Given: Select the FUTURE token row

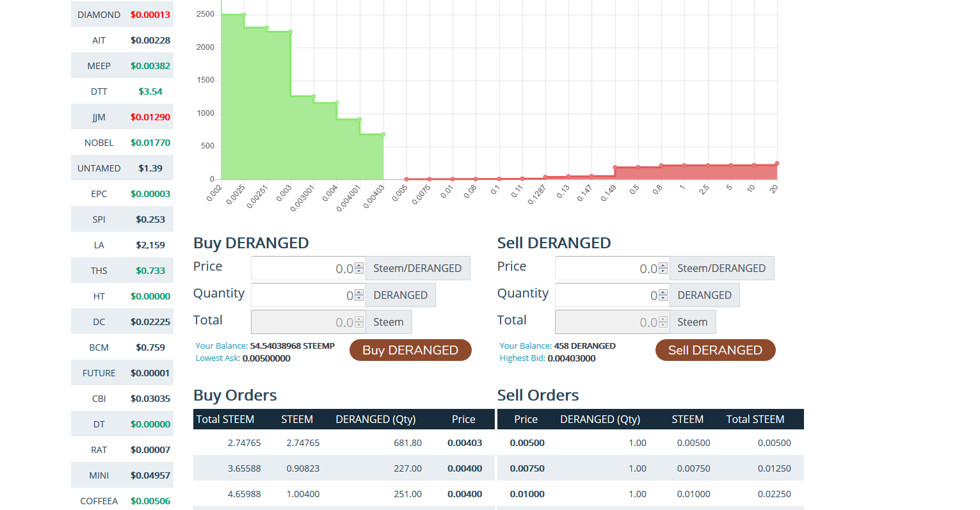Looking at the screenshot, I should click(122, 372).
